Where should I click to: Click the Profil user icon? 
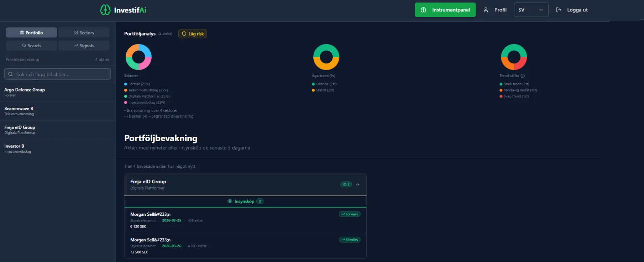click(486, 10)
